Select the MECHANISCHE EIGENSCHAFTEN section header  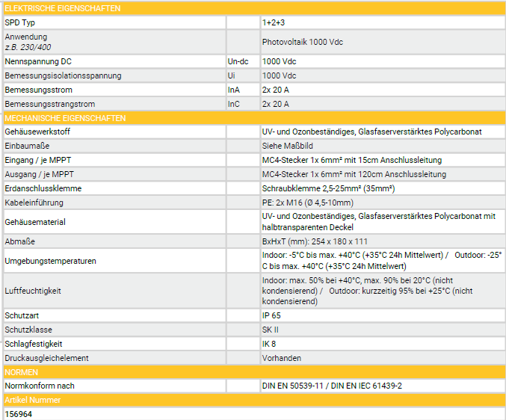[66, 118]
